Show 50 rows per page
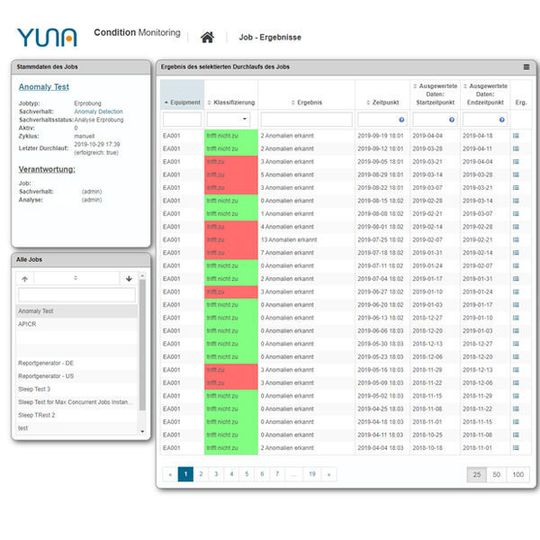Screen dimensions: 540x540 [496, 475]
